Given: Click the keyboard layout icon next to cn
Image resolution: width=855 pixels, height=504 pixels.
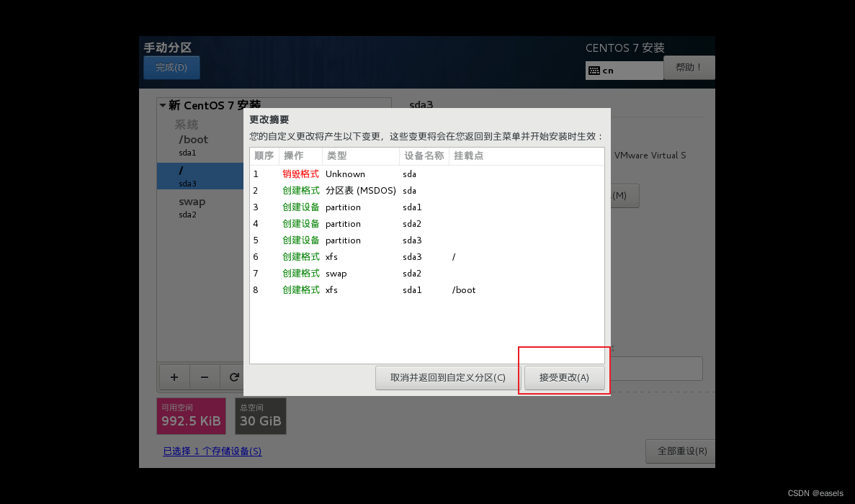Looking at the screenshot, I should [594, 71].
